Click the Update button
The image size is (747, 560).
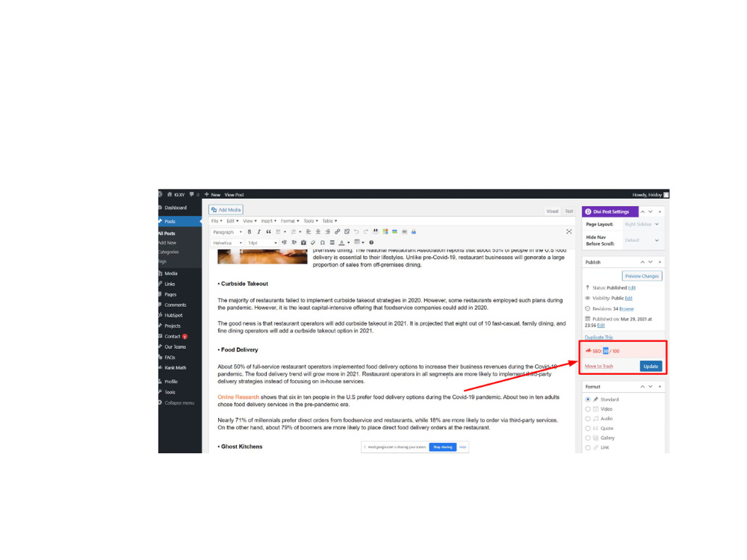click(x=651, y=366)
